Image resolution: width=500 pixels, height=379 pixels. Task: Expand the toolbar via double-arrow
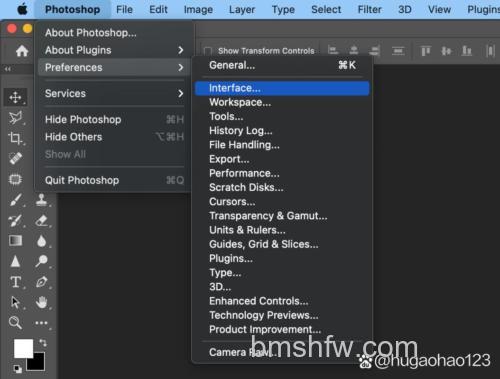pos(8,69)
